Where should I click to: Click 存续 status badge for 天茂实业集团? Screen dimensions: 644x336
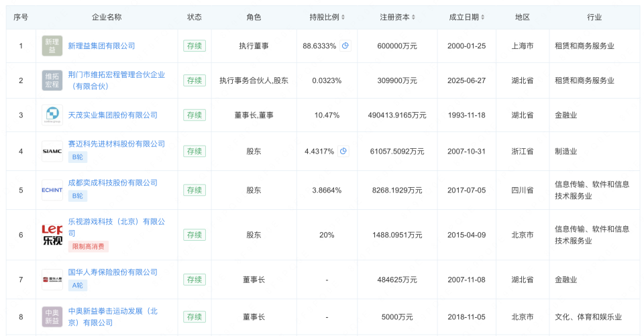(x=195, y=115)
